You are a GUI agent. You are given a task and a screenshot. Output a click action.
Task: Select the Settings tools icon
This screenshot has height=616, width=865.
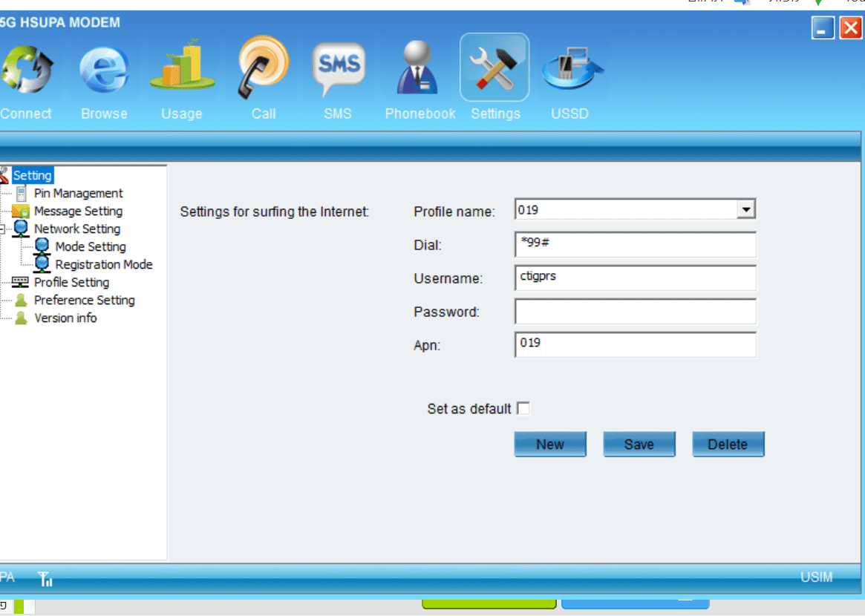click(494, 68)
